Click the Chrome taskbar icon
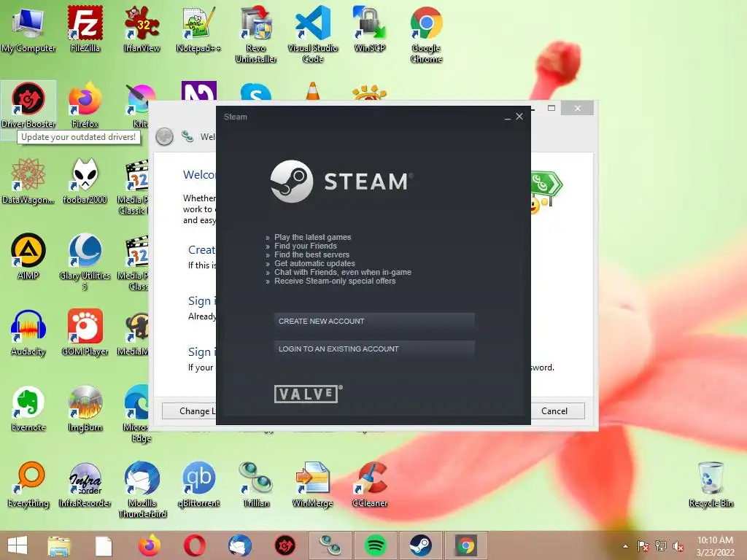Screen dimensions: 747x560 [x=466, y=545]
